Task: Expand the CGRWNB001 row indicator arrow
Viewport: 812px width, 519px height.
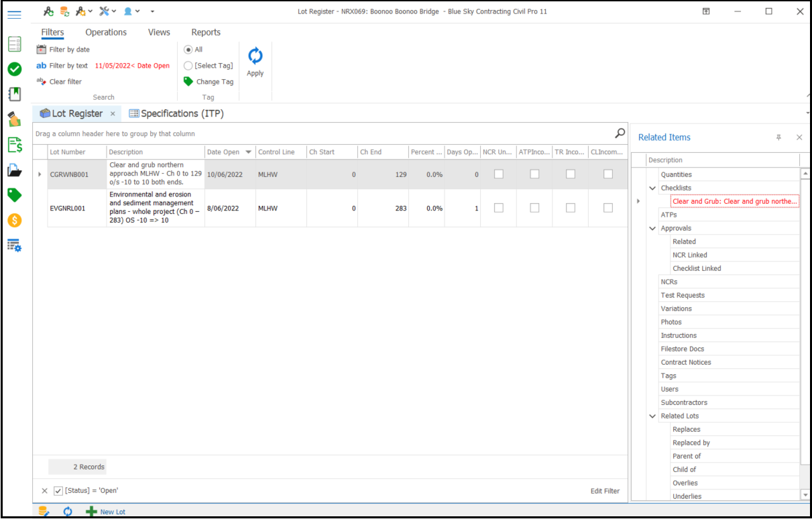Action: click(x=40, y=174)
